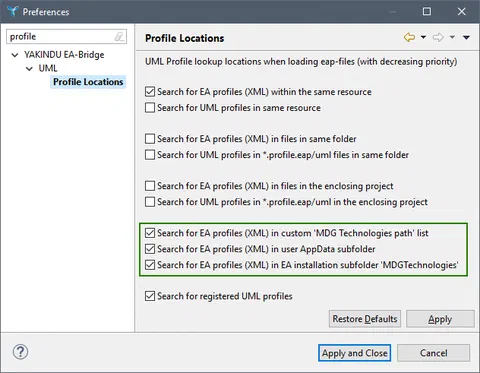Click the forward navigation arrow icon
Image resolution: width=480 pixels, height=373 pixels.
438,37
